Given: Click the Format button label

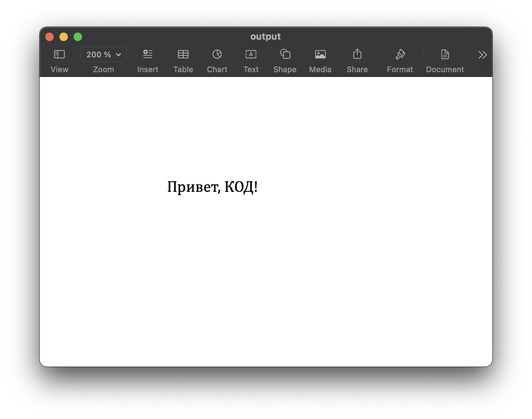Looking at the screenshot, I should (400, 69).
